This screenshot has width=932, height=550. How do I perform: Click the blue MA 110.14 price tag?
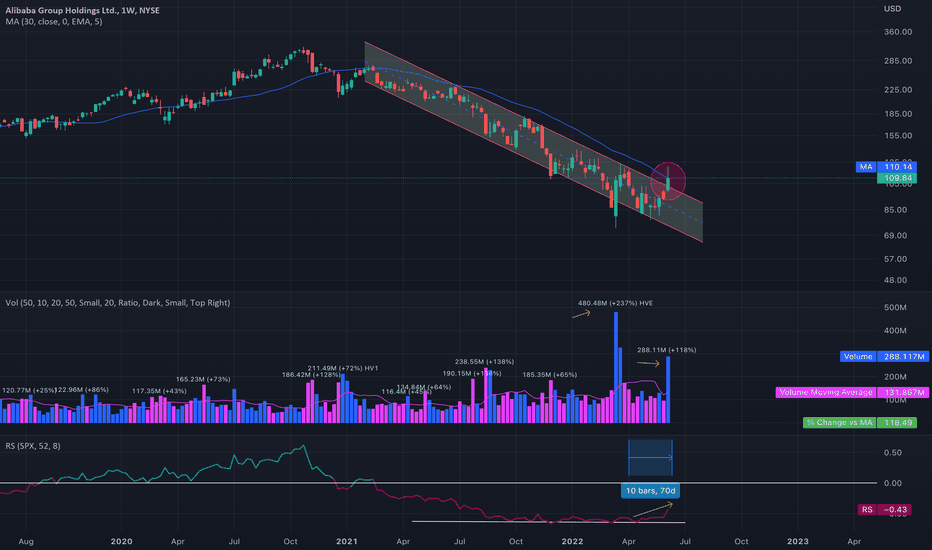(886, 167)
